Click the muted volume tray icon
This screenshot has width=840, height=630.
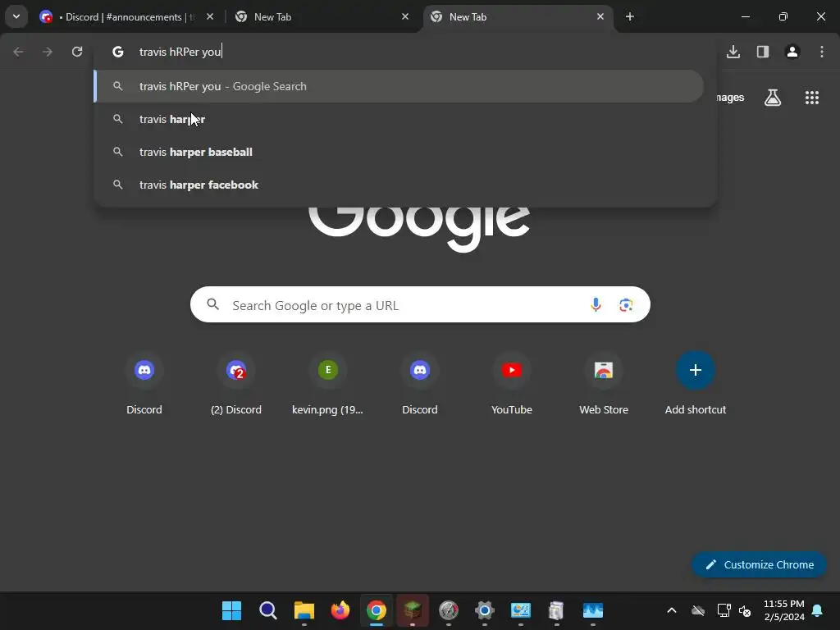745,610
